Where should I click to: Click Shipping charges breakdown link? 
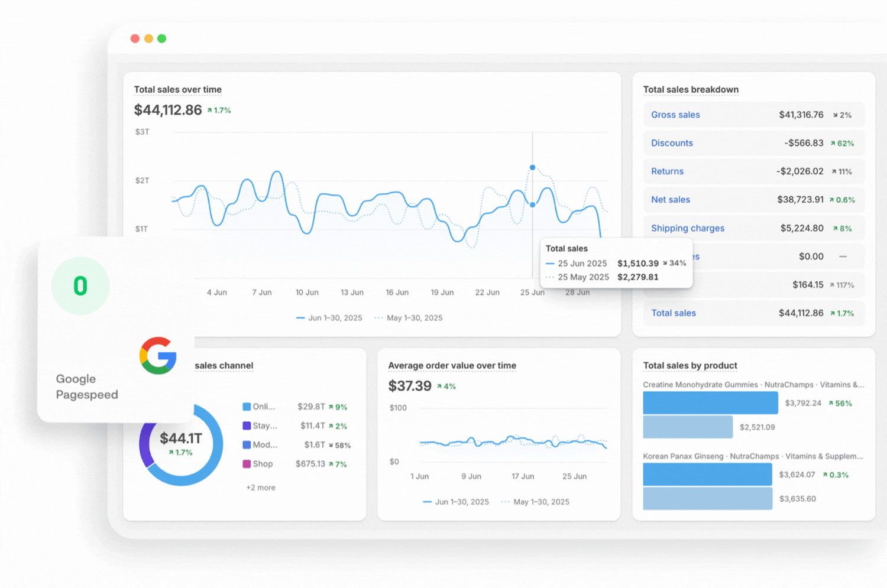click(x=687, y=228)
